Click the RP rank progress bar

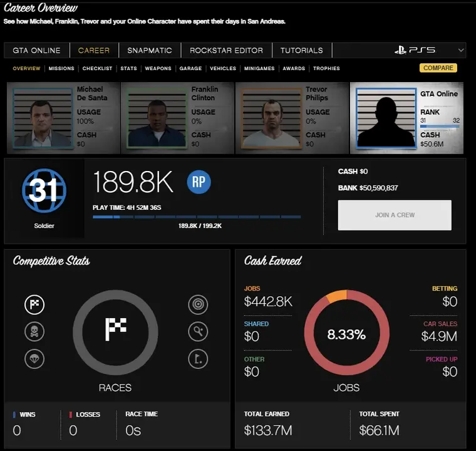pyautogui.click(x=197, y=217)
